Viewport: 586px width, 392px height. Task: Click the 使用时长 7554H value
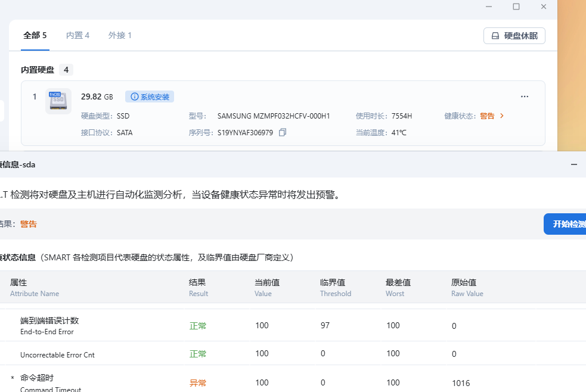coord(402,116)
